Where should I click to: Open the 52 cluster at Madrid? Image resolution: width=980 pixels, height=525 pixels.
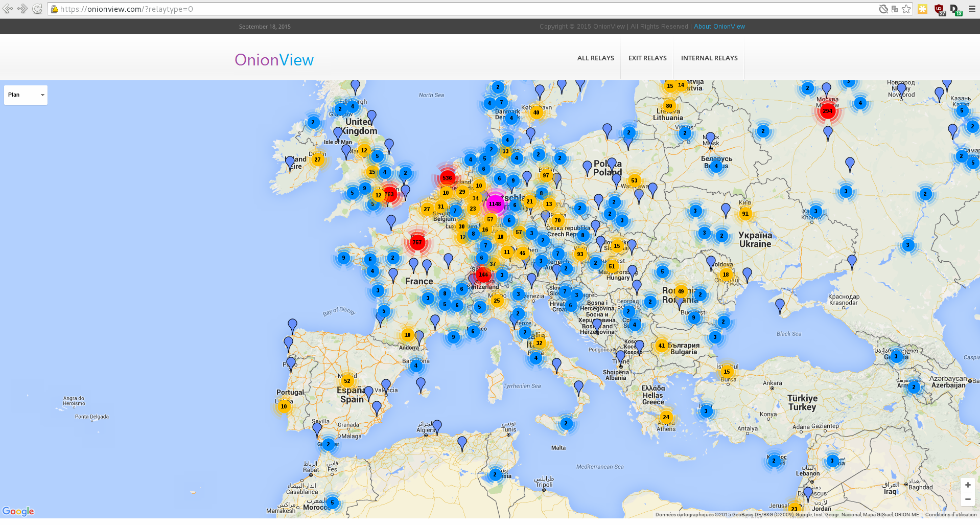pos(347,380)
